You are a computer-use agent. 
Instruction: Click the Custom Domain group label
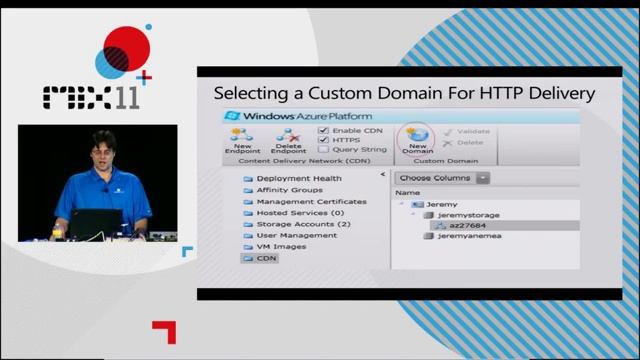coord(446,161)
